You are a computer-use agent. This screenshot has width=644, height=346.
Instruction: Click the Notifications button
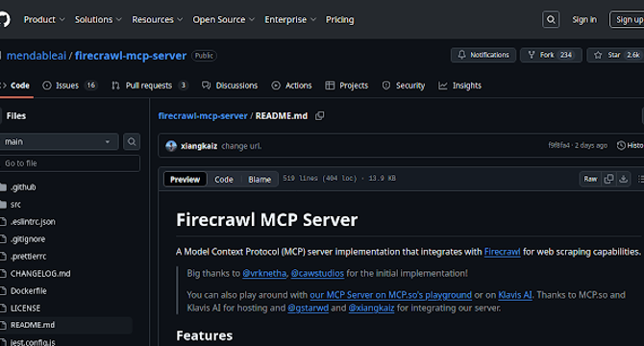(483, 55)
